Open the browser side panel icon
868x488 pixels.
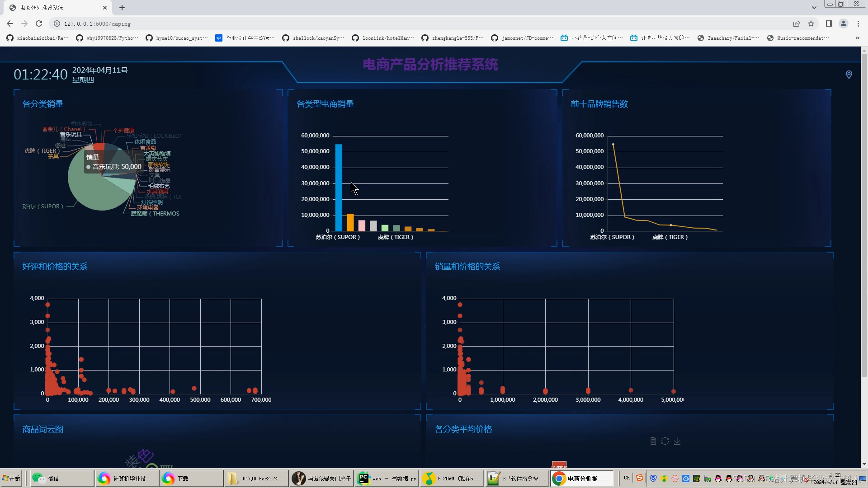[829, 23]
